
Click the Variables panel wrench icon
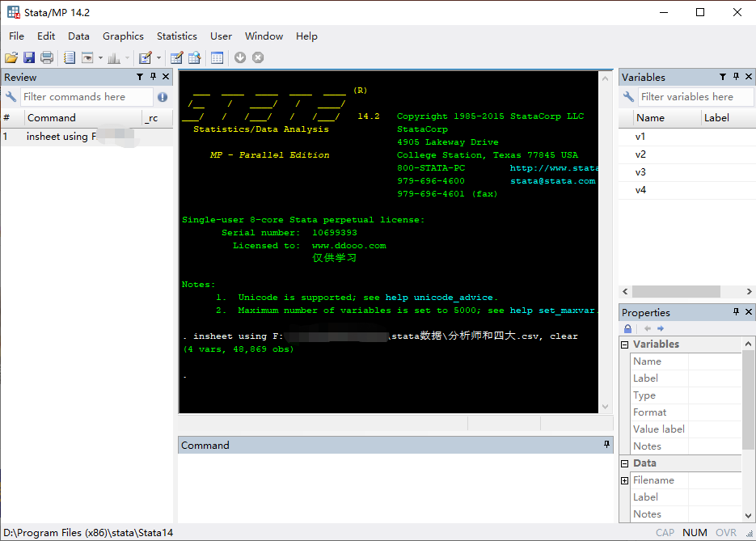tap(628, 96)
